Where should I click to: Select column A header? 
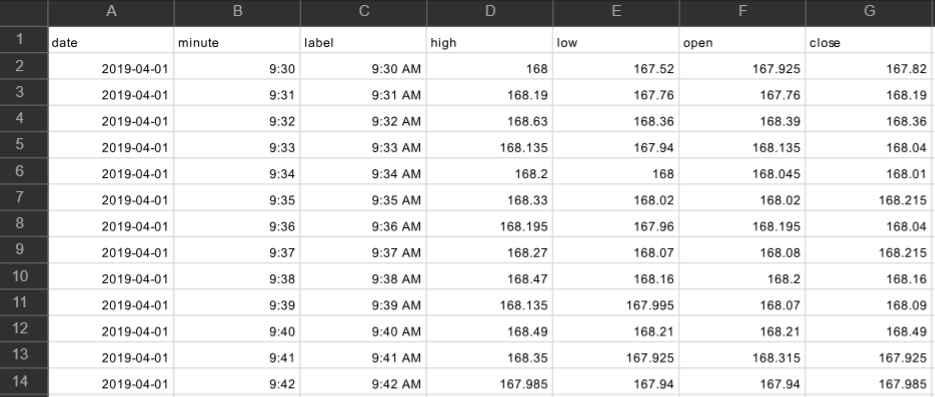111,13
